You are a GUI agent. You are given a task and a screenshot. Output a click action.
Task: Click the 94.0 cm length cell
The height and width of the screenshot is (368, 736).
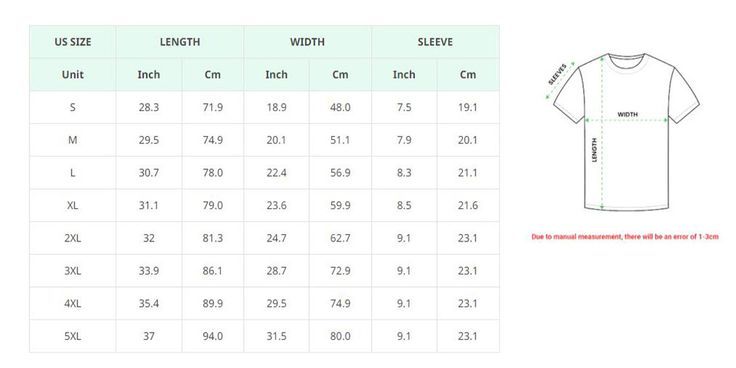point(213,337)
